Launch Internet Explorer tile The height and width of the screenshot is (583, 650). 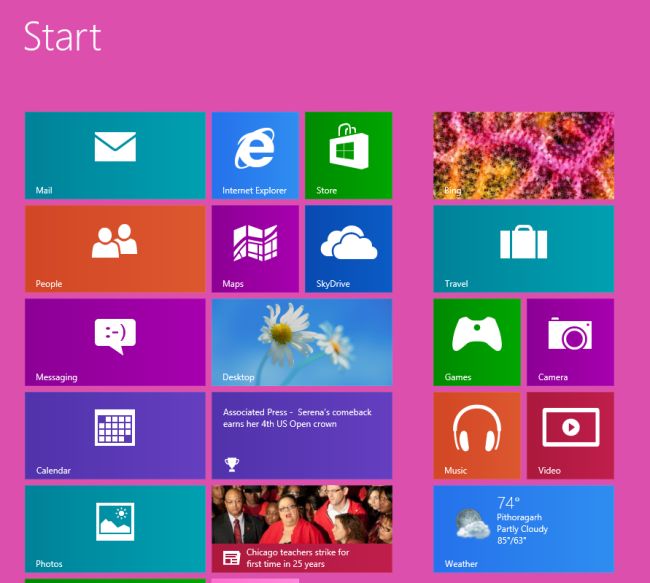pos(255,155)
